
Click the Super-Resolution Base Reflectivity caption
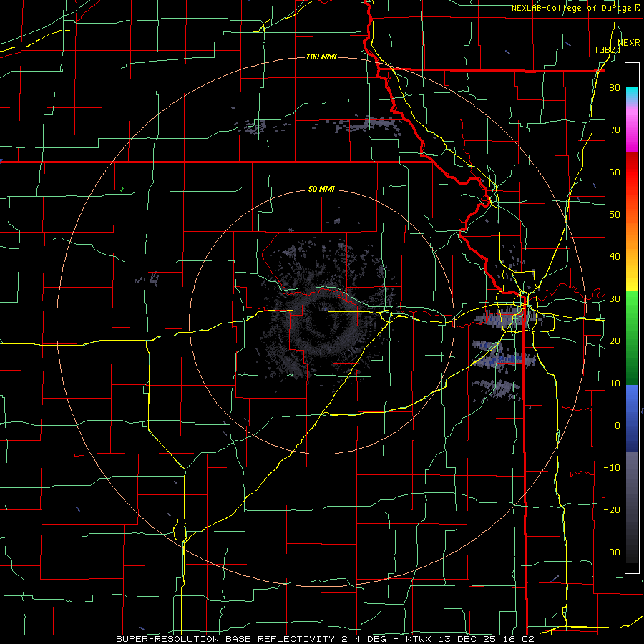pyautogui.click(x=325, y=639)
